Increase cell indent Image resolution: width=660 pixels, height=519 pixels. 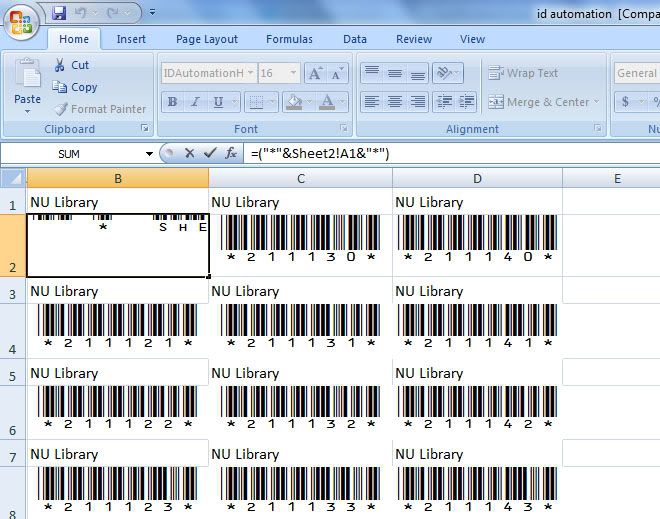466,102
